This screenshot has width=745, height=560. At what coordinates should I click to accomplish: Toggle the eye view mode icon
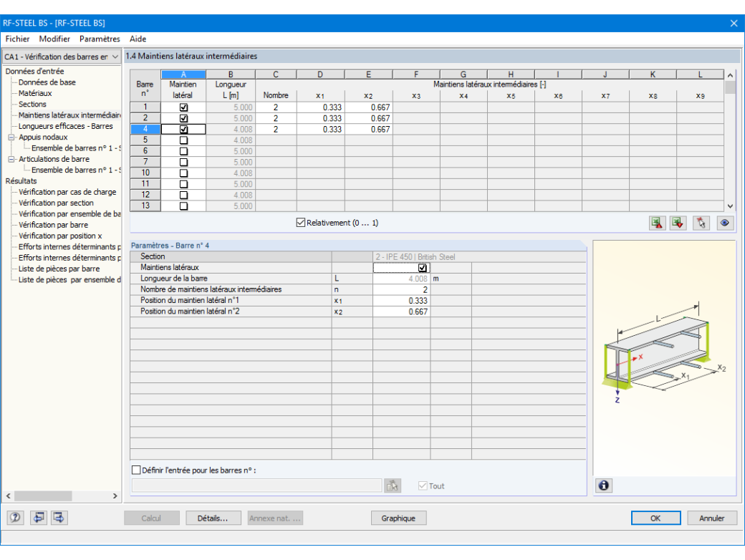pyautogui.click(x=724, y=223)
